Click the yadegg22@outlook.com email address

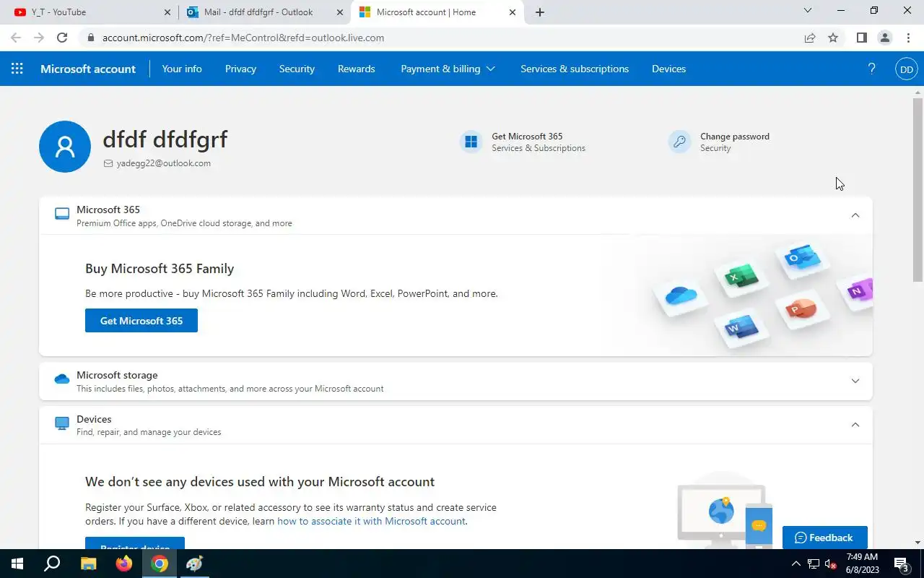[x=164, y=163]
